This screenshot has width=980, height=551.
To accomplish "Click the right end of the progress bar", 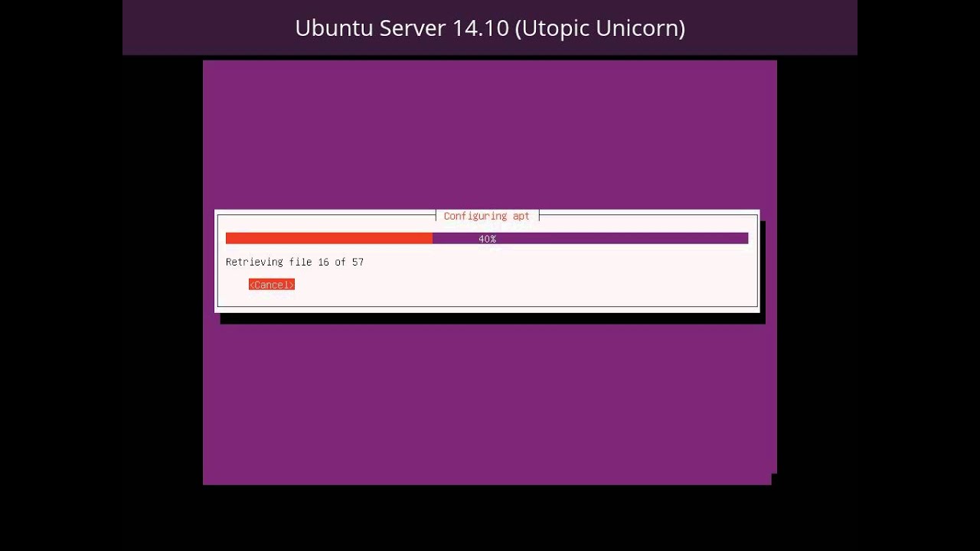I will (743, 239).
